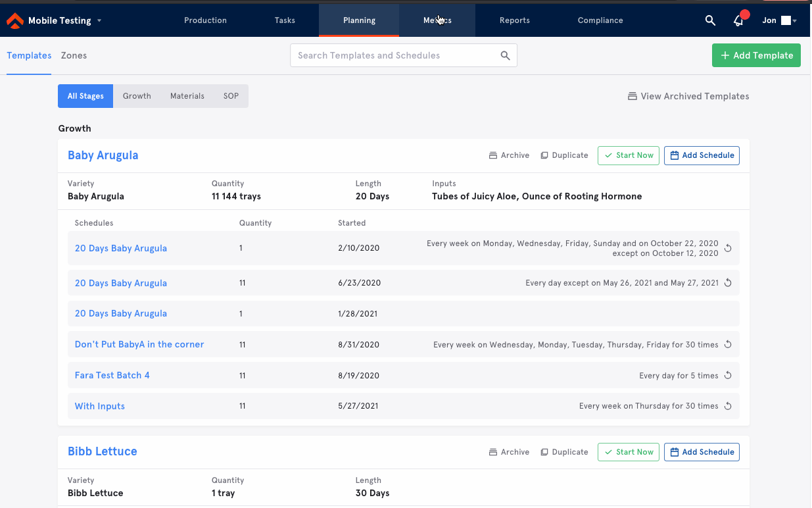Image resolution: width=812 pixels, height=508 pixels.
Task: Click the '11 144 trays' quantity value
Action: [x=236, y=196]
